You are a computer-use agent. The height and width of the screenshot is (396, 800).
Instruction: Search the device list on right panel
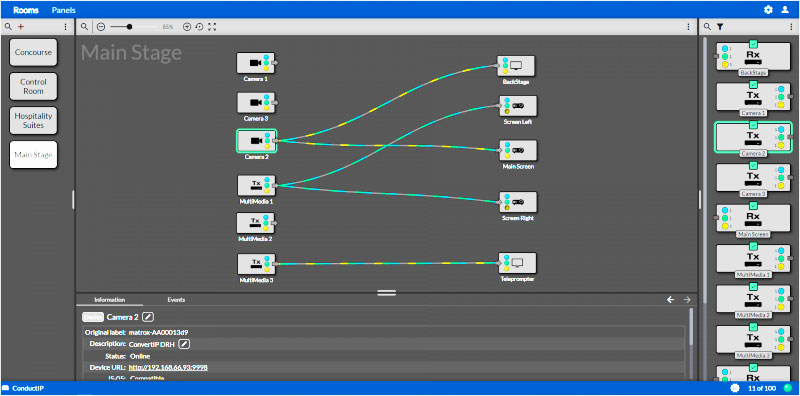(708, 27)
